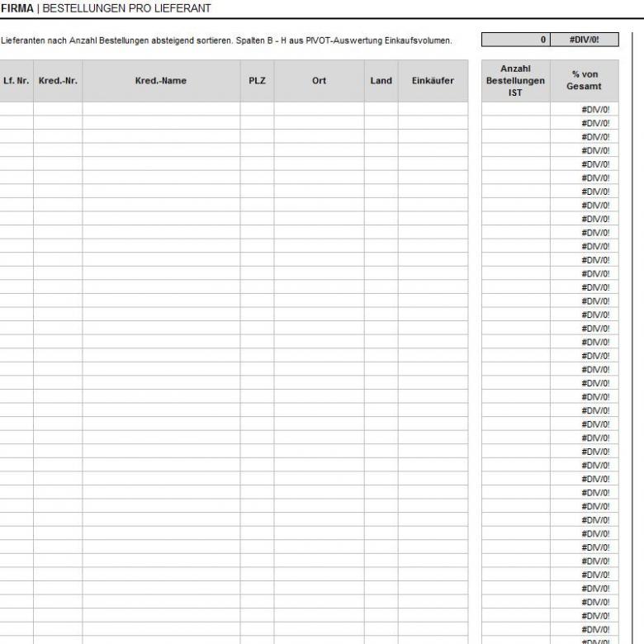
Task: Click the "FIRMA | BESTELLUNGEN PRO LIEFERANT" title
Action: [x=106, y=8]
